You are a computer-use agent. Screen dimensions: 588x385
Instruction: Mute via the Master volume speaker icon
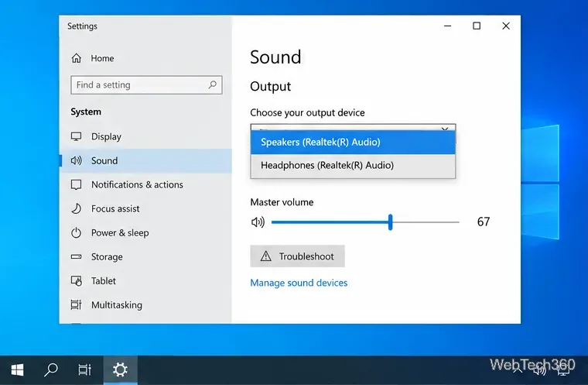(258, 222)
